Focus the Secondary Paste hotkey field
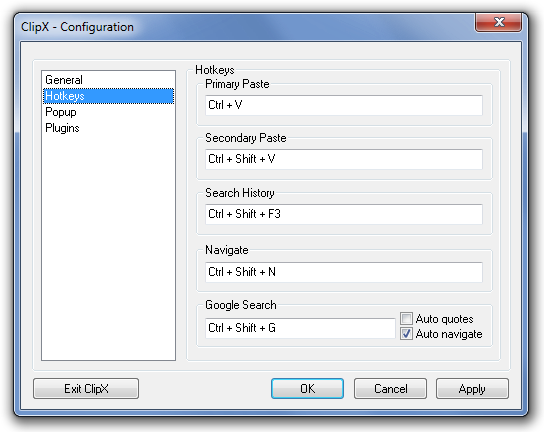Screen dimensions: 544x432 pyautogui.click(x=343, y=159)
